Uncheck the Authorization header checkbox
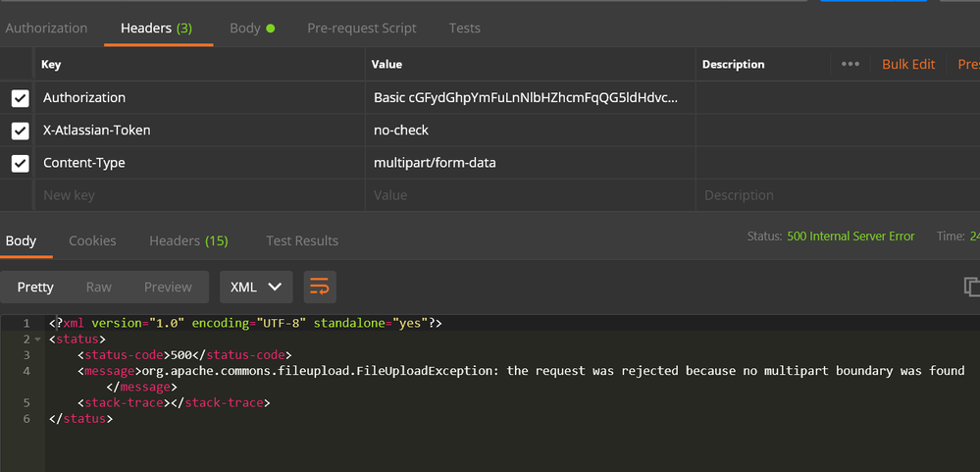Image resolution: width=980 pixels, height=472 pixels. [20, 97]
